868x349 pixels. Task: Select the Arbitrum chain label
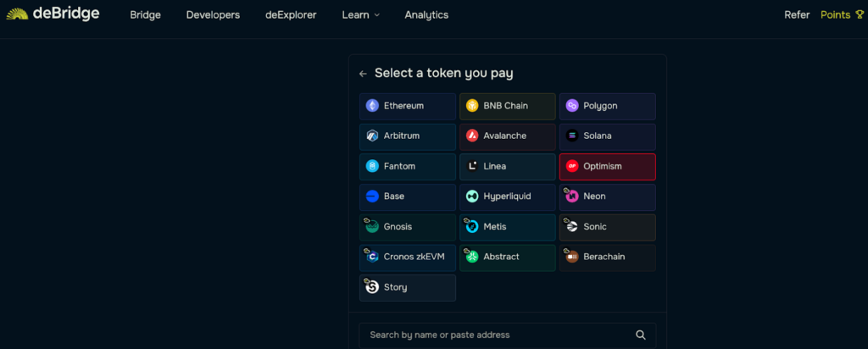point(402,136)
